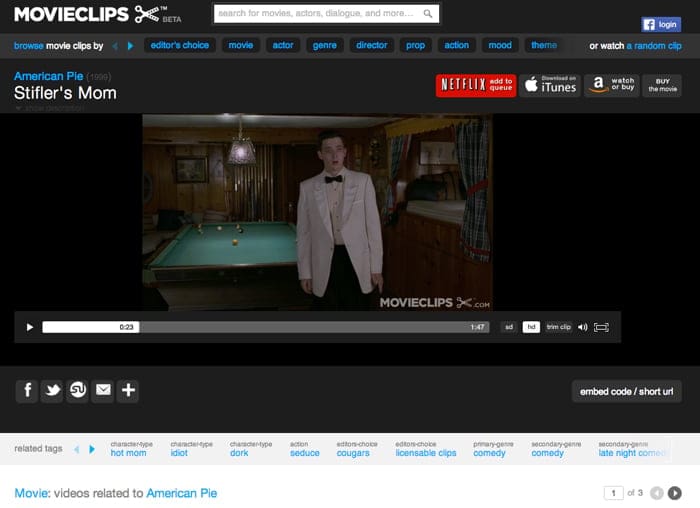Open the mood browse category
Image resolution: width=700 pixels, height=508 pixels.
pyautogui.click(x=500, y=45)
